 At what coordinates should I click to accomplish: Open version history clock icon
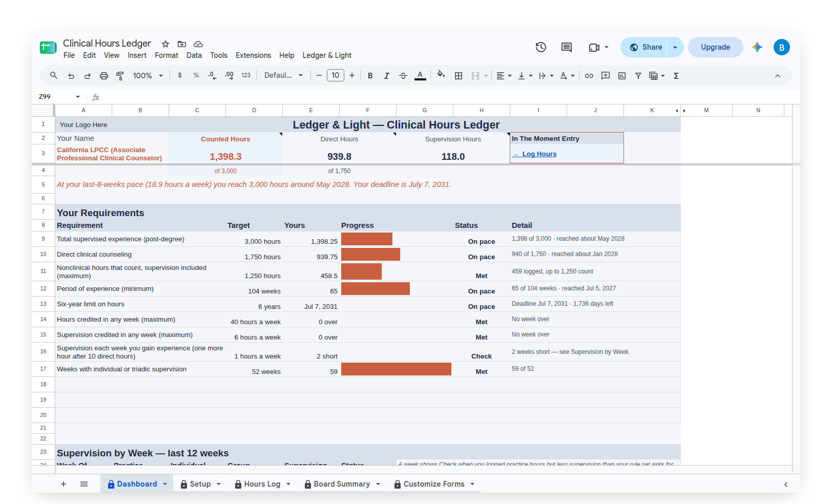click(x=540, y=47)
